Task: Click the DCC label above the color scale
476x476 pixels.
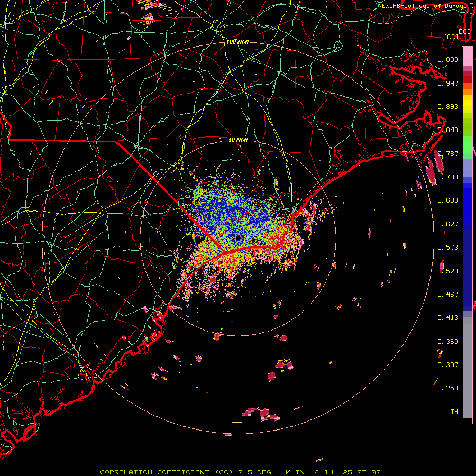Action: (x=464, y=32)
